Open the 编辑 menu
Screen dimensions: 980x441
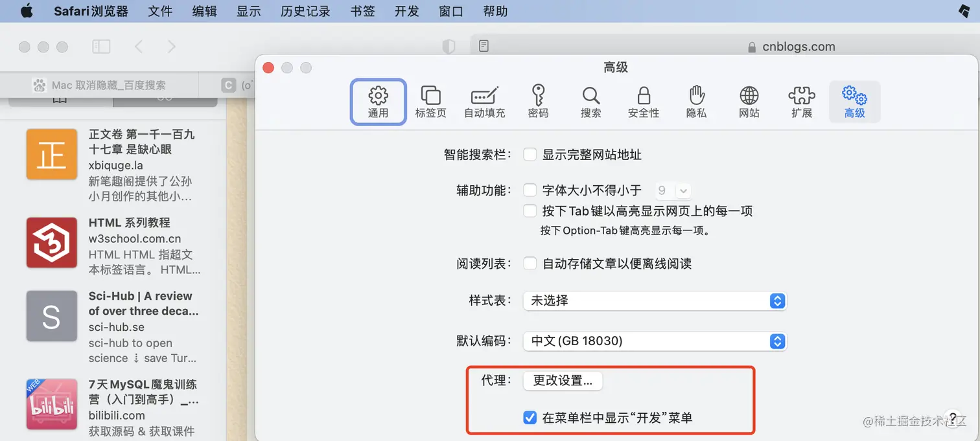(x=205, y=11)
